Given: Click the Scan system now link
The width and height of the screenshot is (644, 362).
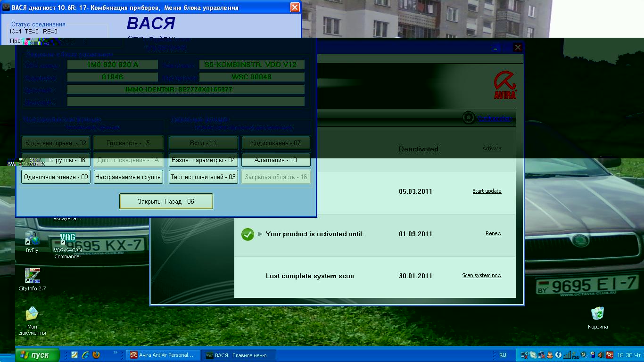Looking at the screenshot, I should 481,275.
